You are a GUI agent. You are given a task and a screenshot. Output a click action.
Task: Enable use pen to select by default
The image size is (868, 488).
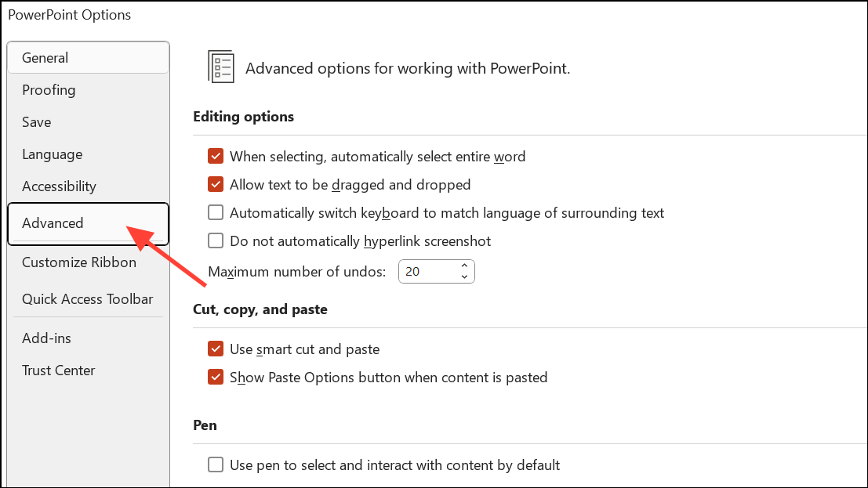pyautogui.click(x=216, y=465)
